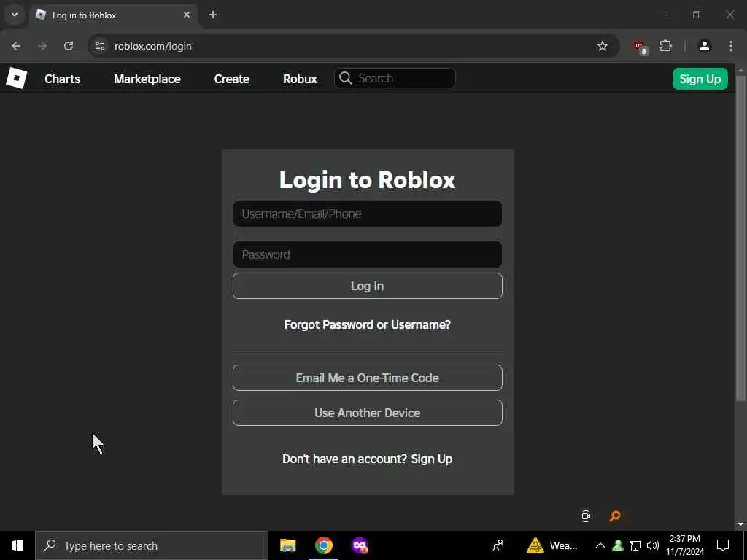Go back with the browser back arrow
Viewport: 747px width, 560px height.
click(16, 46)
